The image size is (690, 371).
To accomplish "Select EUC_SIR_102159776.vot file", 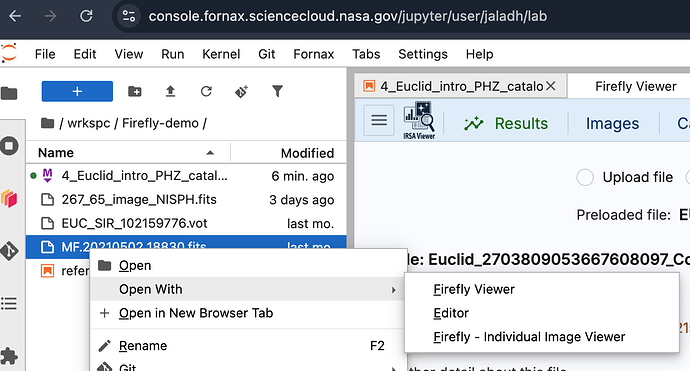I will coord(186,224).
